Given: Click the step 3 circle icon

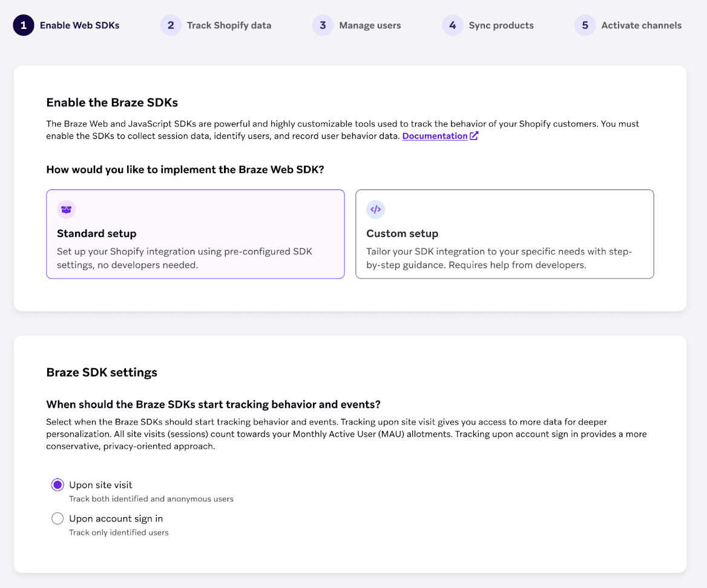Looking at the screenshot, I should (x=323, y=25).
